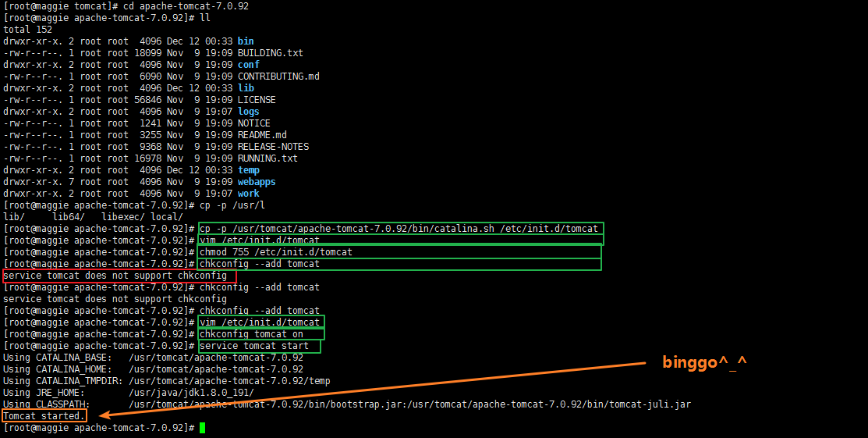Viewport: 868px width, 438px height.
Task: Click the 'webapps' directory name
Action: pyautogui.click(x=257, y=181)
